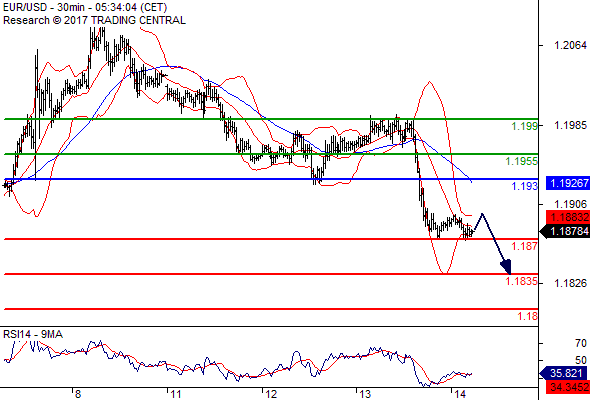Click the 1.1906 price axis label
Screen dimensions: 590x400
(x=570, y=204)
